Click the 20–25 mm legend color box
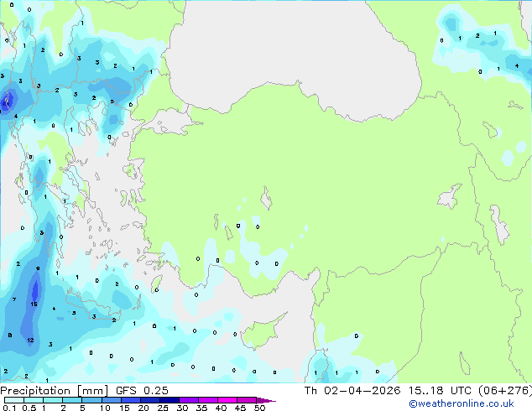This screenshot has width=532, height=411. [149, 400]
